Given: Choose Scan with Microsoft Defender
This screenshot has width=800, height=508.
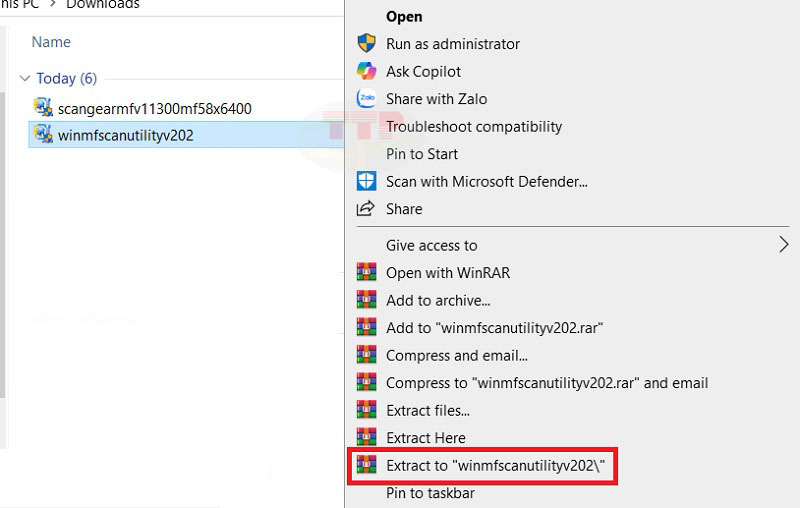Looking at the screenshot, I should pyautogui.click(x=486, y=182).
